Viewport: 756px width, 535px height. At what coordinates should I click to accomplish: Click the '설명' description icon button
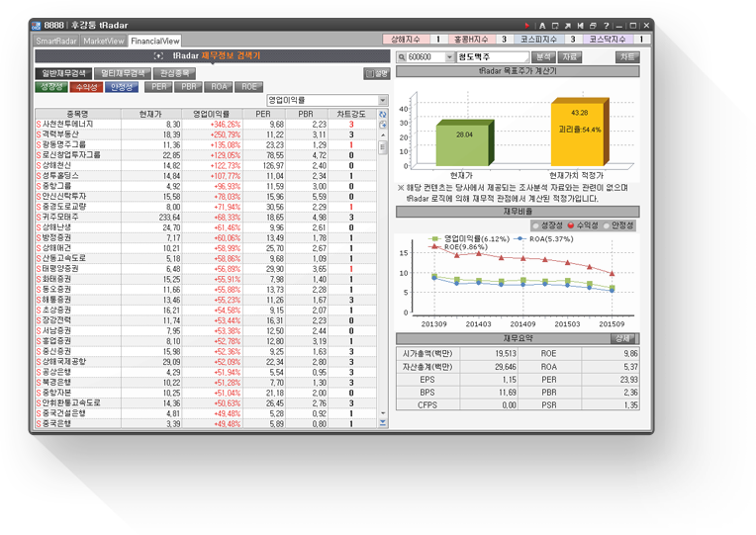tap(375, 73)
